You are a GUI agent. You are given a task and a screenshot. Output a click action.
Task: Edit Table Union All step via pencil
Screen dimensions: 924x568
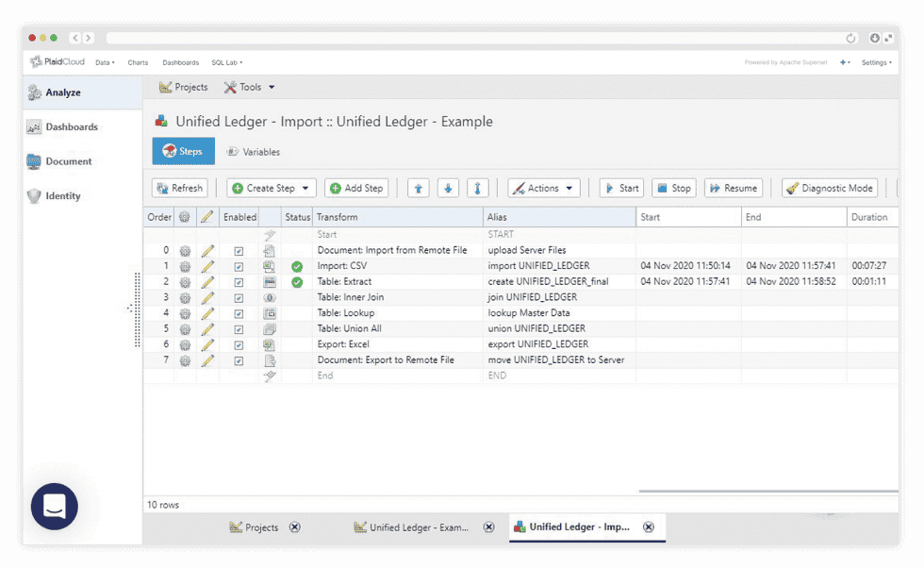pyautogui.click(x=207, y=329)
